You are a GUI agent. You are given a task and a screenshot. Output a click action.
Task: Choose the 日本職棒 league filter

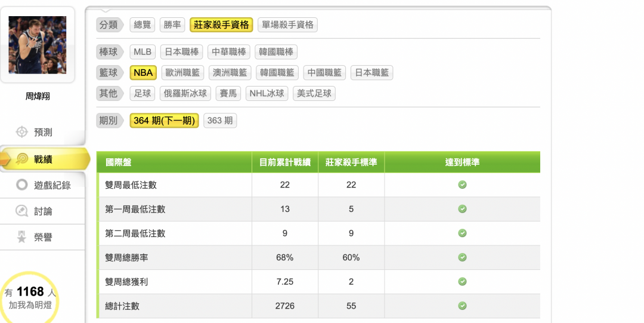181,52
